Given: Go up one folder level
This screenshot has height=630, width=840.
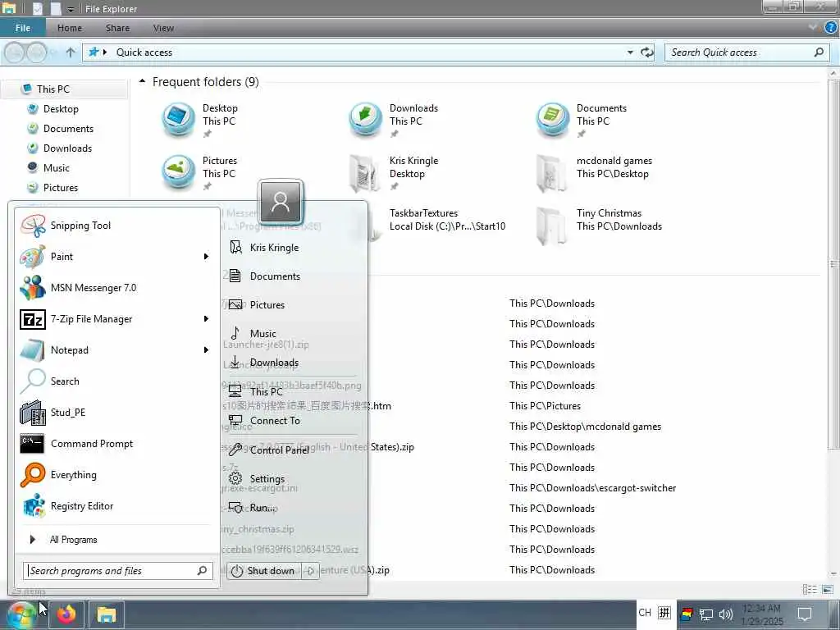Looking at the screenshot, I should (x=71, y=52).
